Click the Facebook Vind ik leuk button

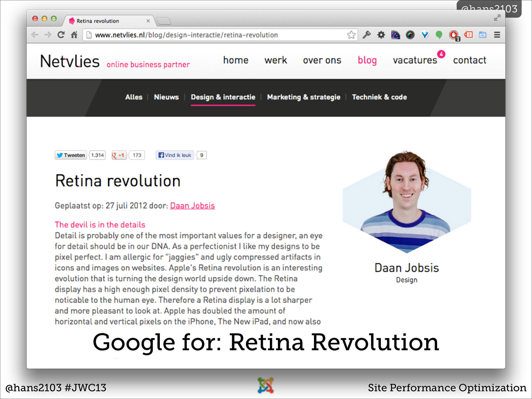click(175, 155)
